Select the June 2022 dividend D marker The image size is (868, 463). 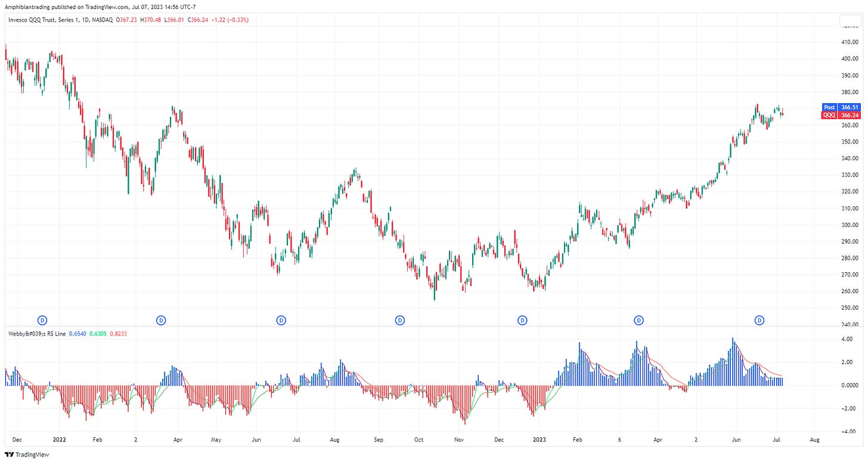point(281,320)
